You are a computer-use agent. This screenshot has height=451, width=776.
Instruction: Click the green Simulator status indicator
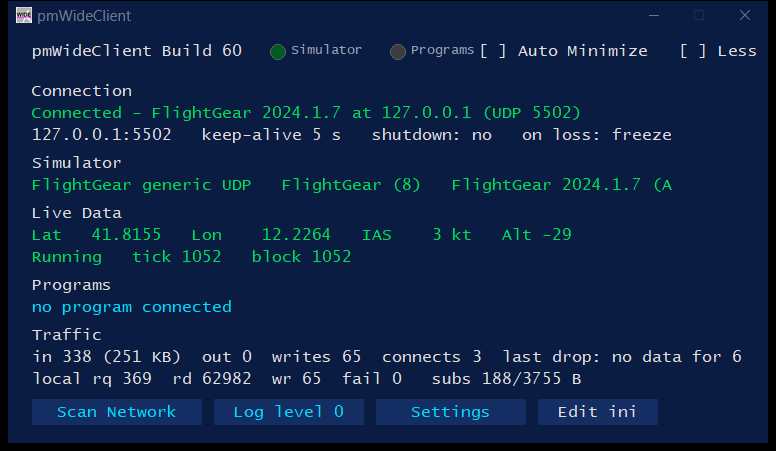(278, 51)
